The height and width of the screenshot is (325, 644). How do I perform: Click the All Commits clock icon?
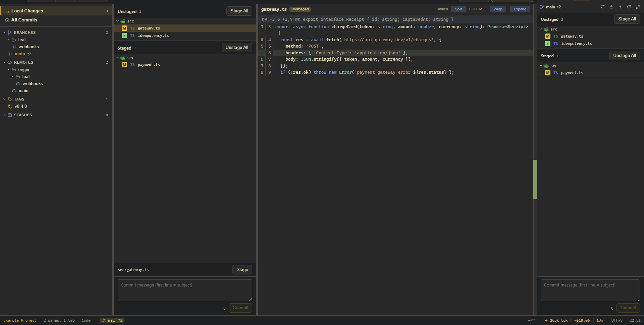click(x=7, y=20)
